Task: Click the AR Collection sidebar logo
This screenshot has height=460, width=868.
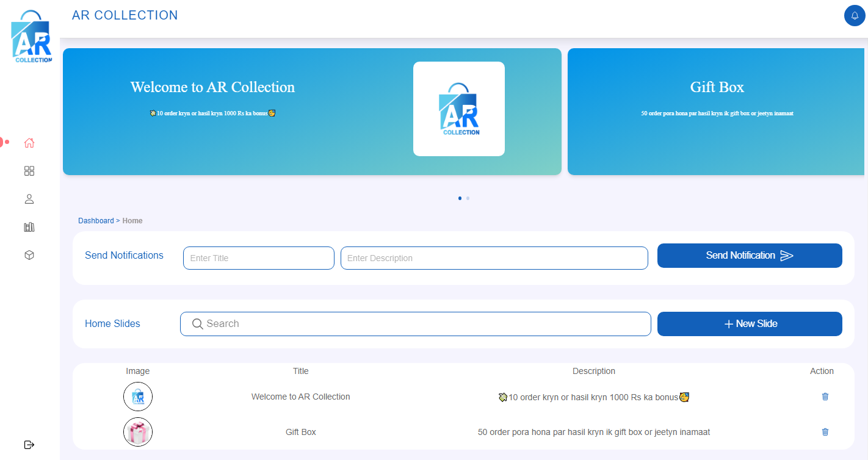Action: pyautogui.click(x=31, y=38)
